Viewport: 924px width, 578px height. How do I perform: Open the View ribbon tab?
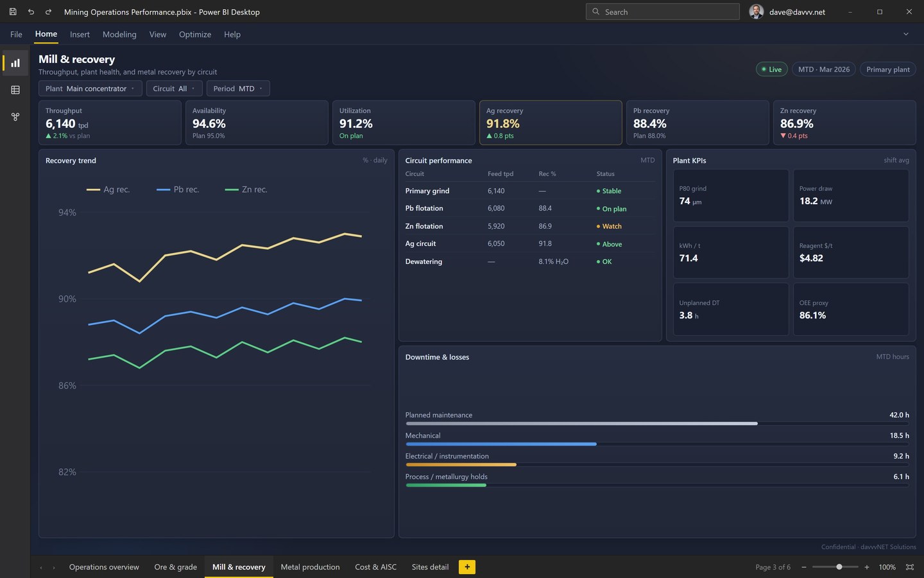[158, 35]
